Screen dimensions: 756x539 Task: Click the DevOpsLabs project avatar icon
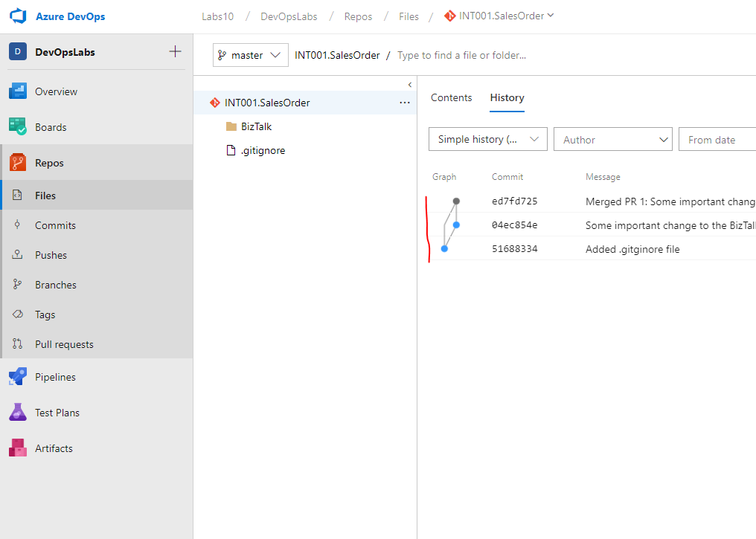[18, 51]
